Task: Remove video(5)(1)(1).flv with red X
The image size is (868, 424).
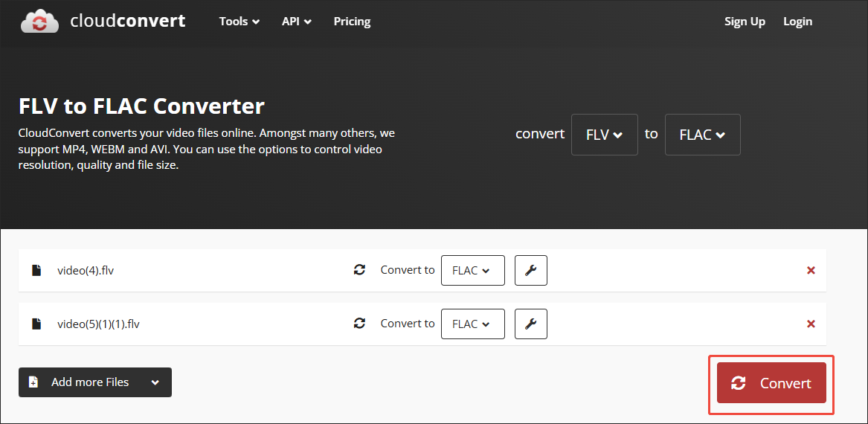Action: pyautogui.click(x=811, y=324)
